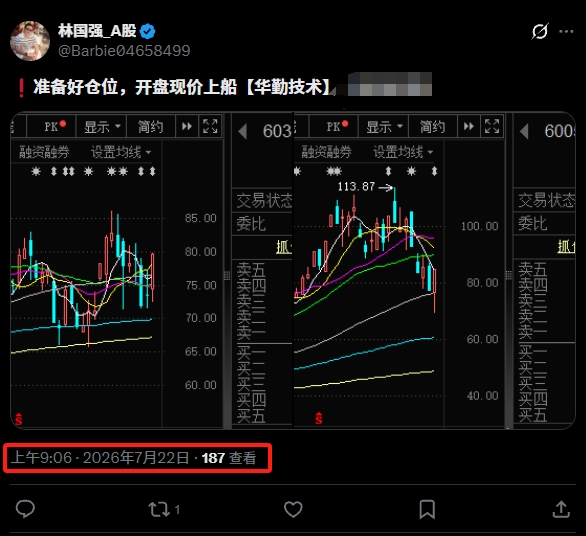This screenshot has height=536, width=586.
Task: Click 交易状态 label in middle order panel
Action: point(264,201)
